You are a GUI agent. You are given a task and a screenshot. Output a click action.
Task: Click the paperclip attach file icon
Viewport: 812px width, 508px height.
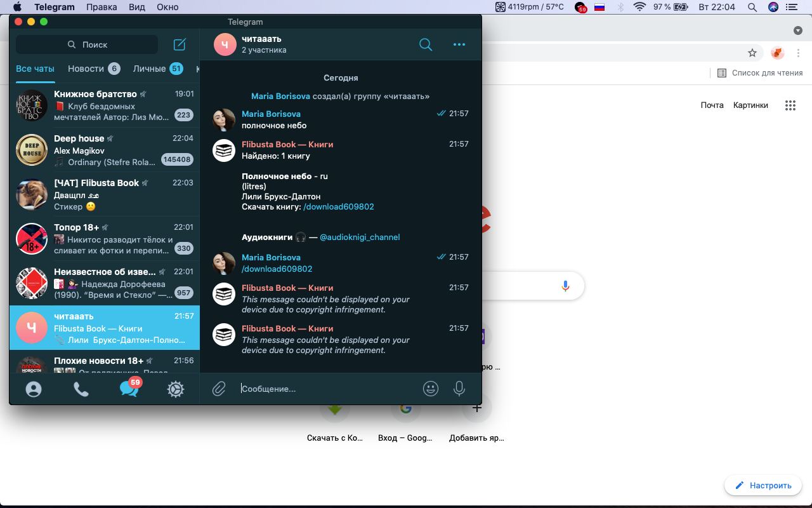tap(219, 389)
